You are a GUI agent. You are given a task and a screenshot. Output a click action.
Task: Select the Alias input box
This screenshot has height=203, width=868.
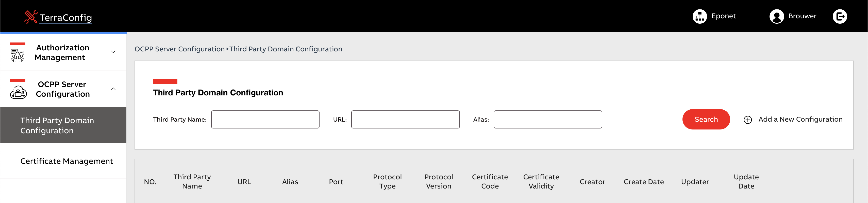547,120
